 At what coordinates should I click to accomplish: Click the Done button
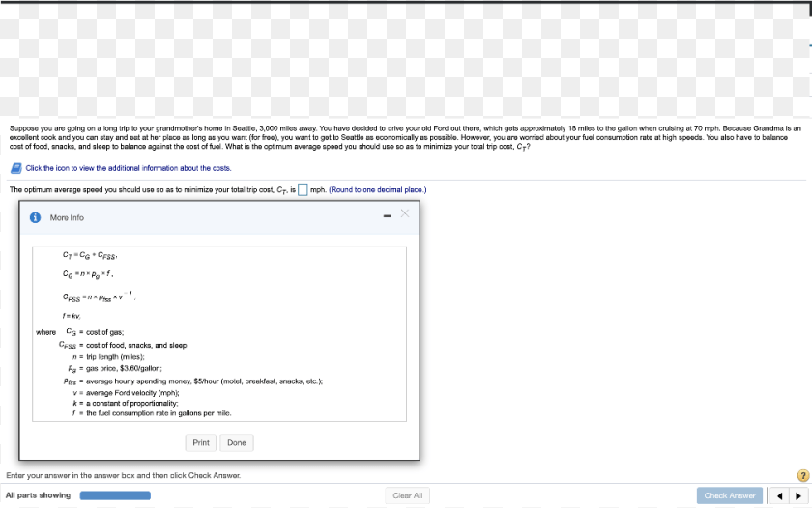click(x=237, y=443)
